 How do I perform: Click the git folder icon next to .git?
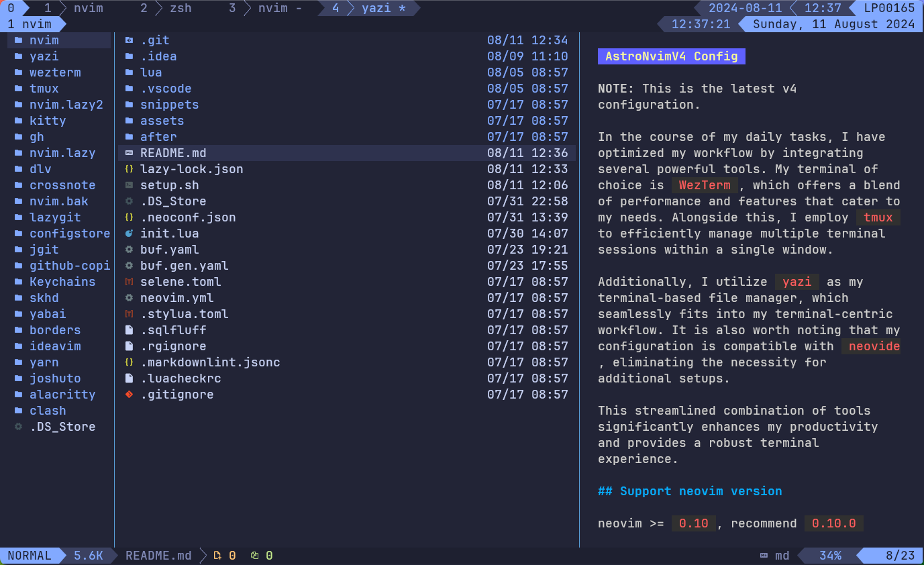(130, 40)
